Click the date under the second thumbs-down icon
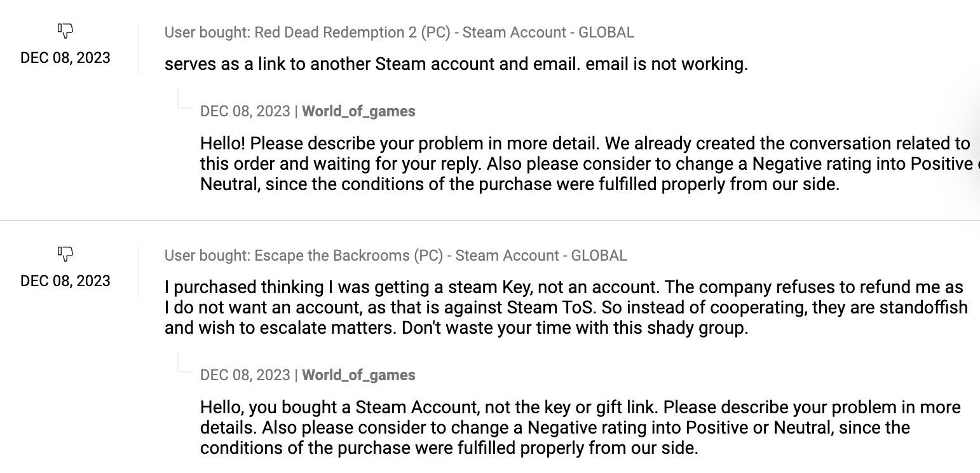This screenshot has width=980, height=473. [65, 281]
